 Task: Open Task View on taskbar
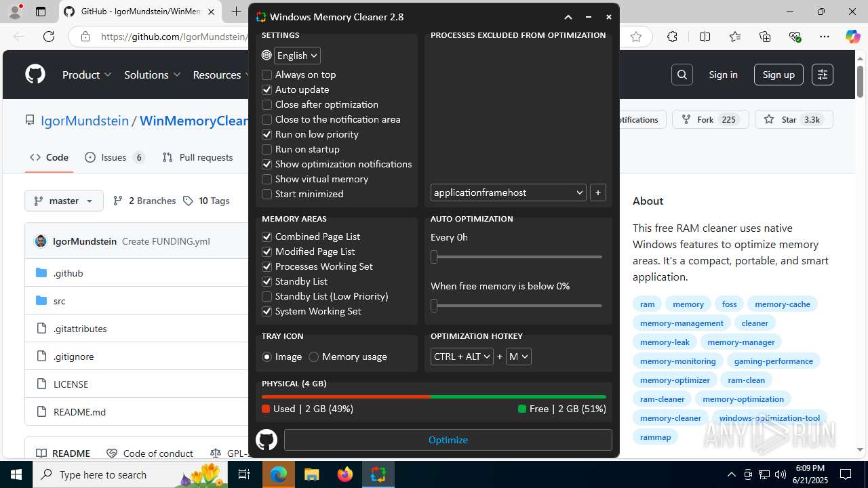[244, 474]
